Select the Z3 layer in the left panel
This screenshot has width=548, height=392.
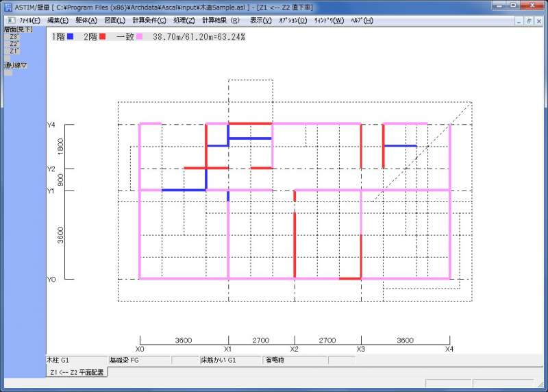[x=14, y=37]
